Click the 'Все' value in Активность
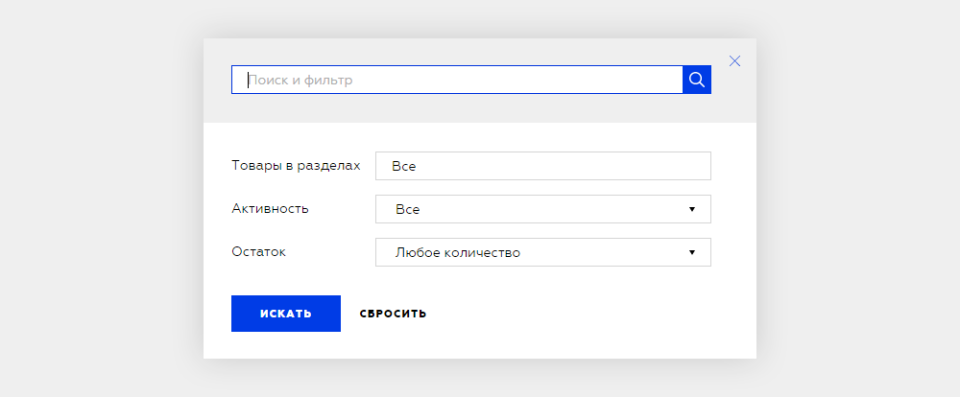This screenshot has height=397, width=960. [408, 210]
